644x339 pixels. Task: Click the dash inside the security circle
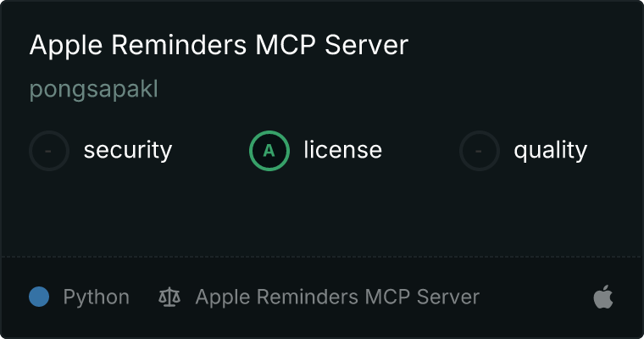pyautogui.click(x=48, y=151)
